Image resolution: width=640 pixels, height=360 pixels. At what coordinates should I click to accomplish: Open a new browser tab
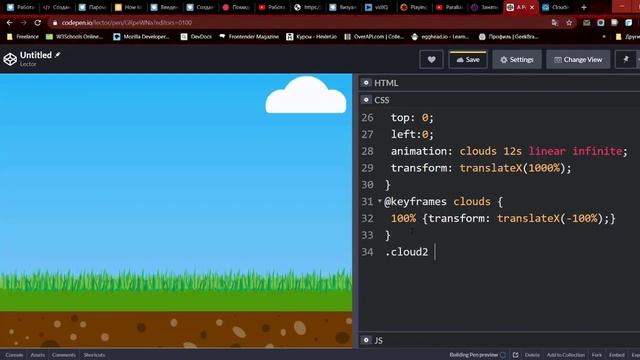[584, 7]
